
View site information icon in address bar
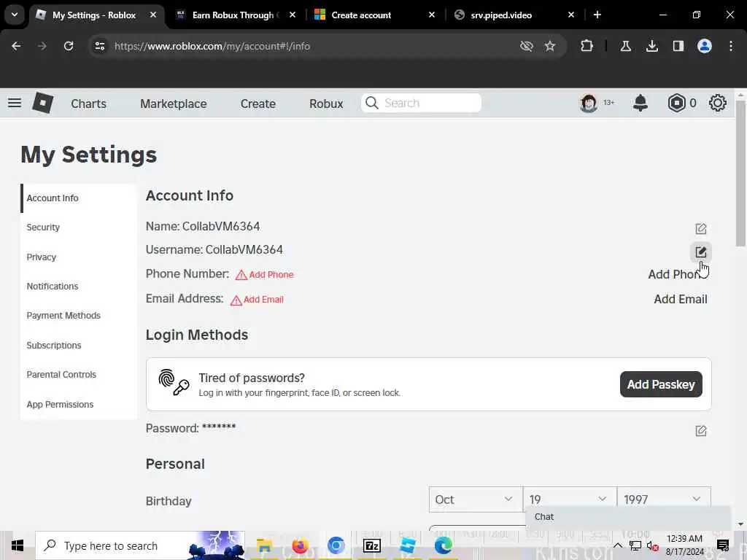tap(99, 46)
